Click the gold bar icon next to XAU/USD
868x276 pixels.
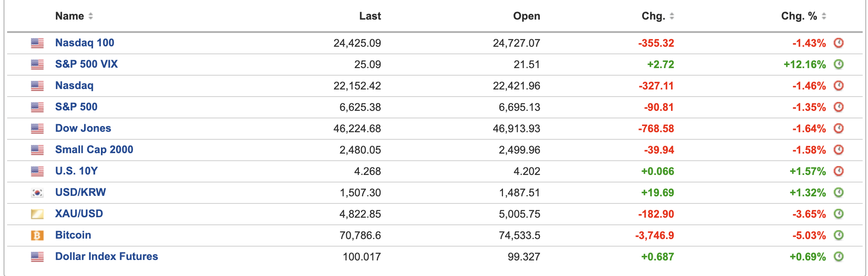pyautogui.click(x=37, y=214)
